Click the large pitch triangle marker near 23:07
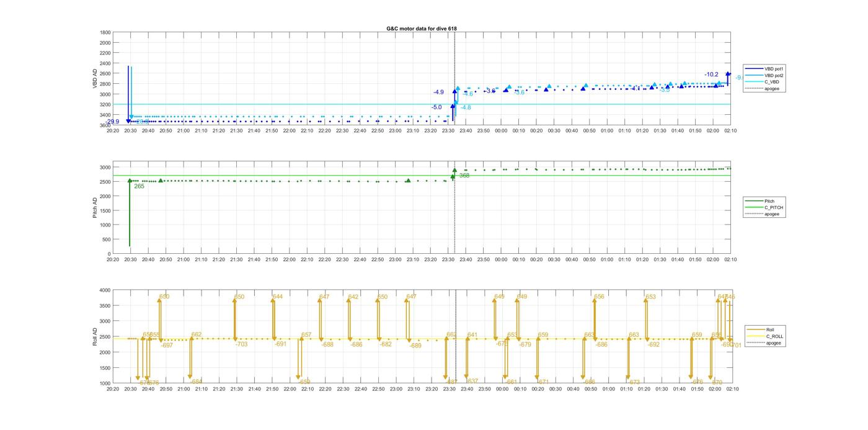The height and width of the screenshot is (430, 868). click(x=408, y=181)
